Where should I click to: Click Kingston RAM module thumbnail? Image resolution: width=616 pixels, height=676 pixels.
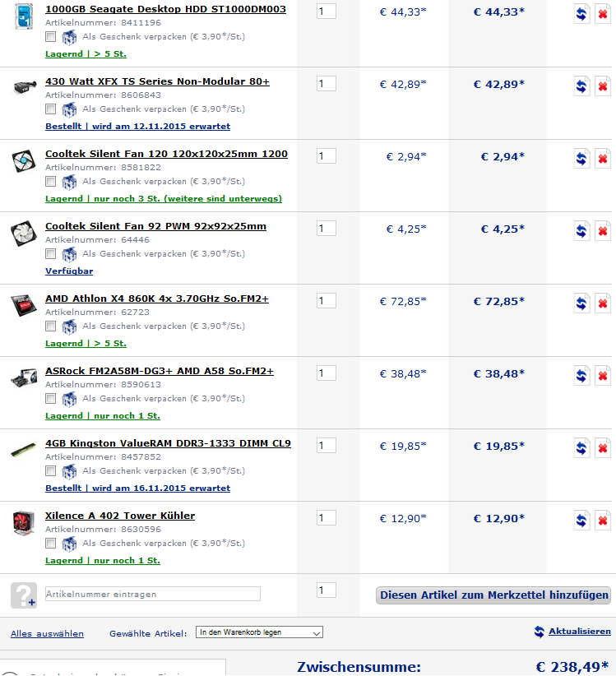click(x=24, y=450)
